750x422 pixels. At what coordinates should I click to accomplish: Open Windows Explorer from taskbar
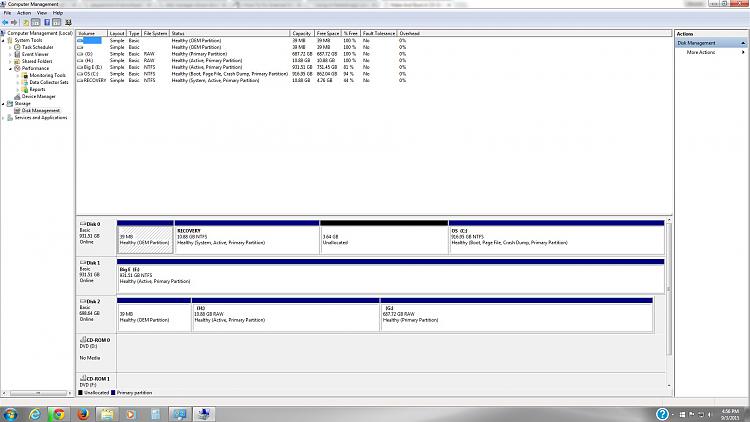(x=107, y=414)
